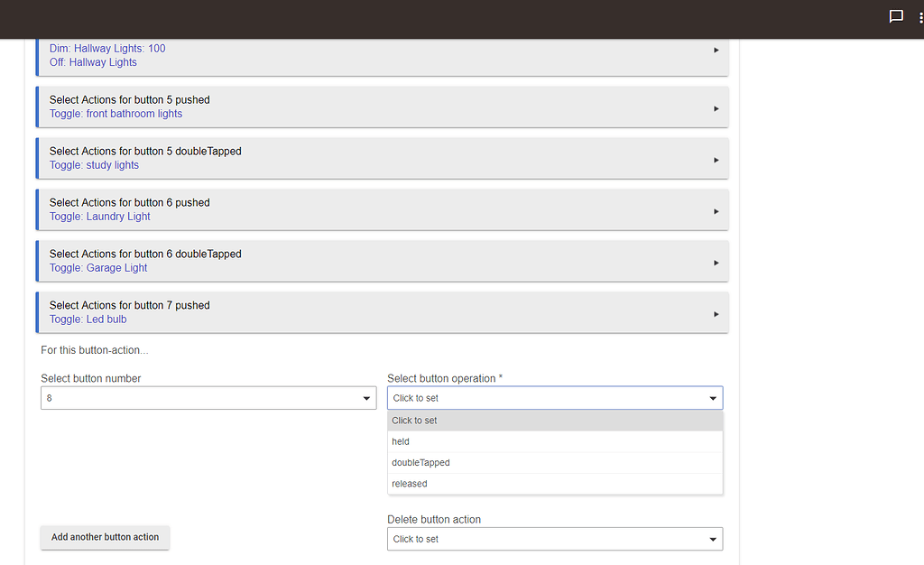Expand button 7 pushed row arrow

(716, 314)
